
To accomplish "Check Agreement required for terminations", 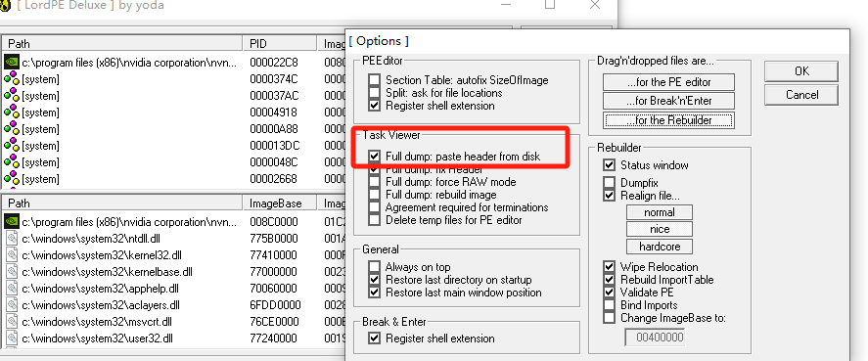I will tap(375, 207).
